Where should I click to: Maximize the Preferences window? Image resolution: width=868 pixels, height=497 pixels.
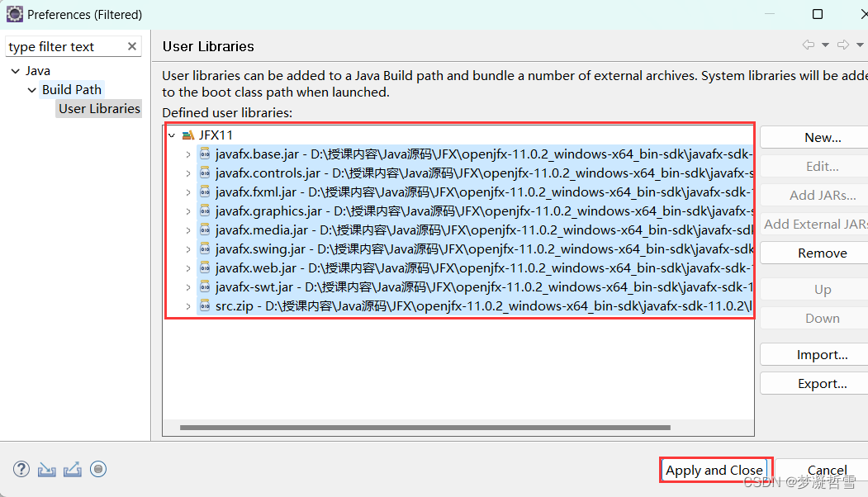[x=817, y=14]
